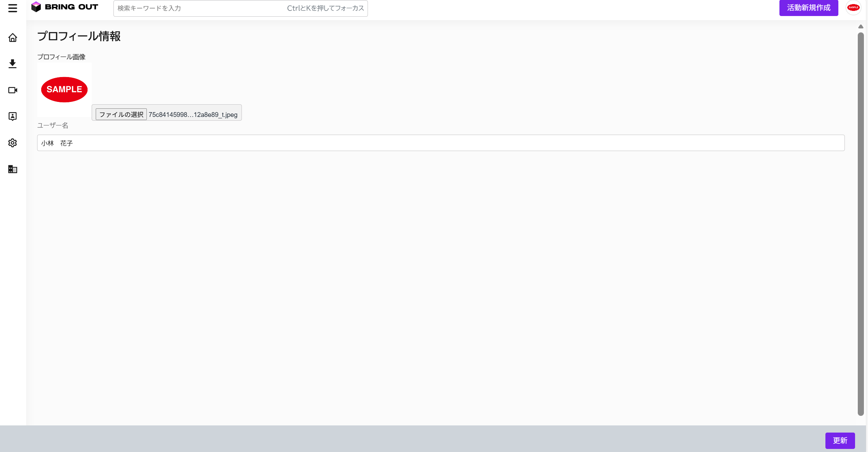Click the 更新 button

click(x=840, y=441)
